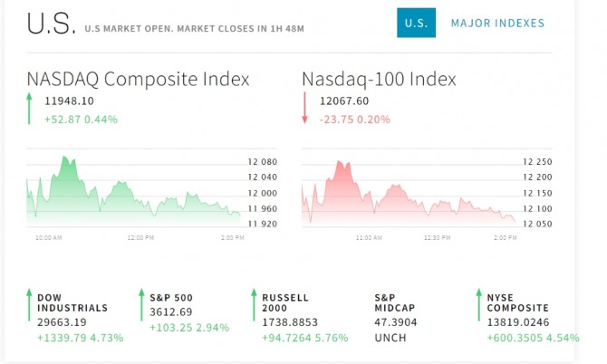Click the Nasdaq-100 red down arrow
The image size is (607, 364).
click(x=304, y=109)
